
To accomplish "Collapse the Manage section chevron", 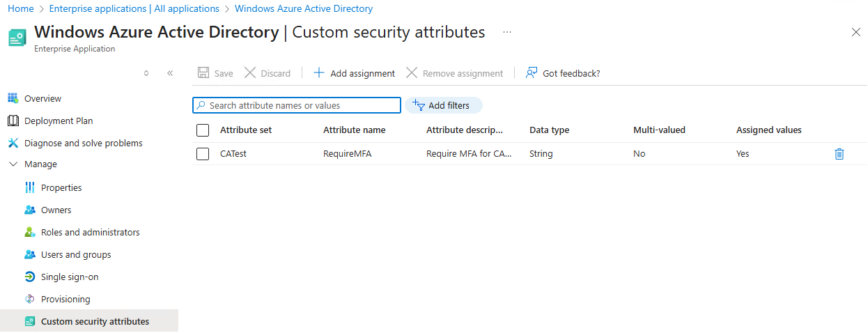I will [13, 164].
